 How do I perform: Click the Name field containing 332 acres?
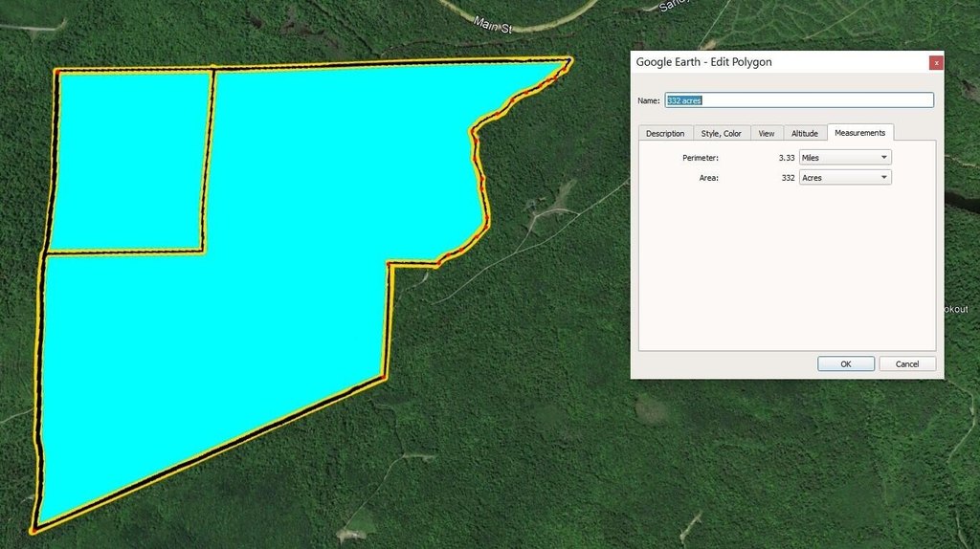click(x=799, y=100)
